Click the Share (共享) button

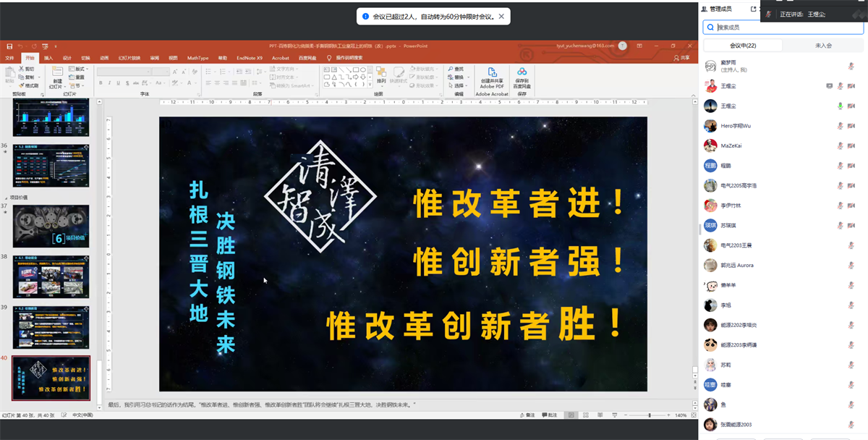pos(681,58)
